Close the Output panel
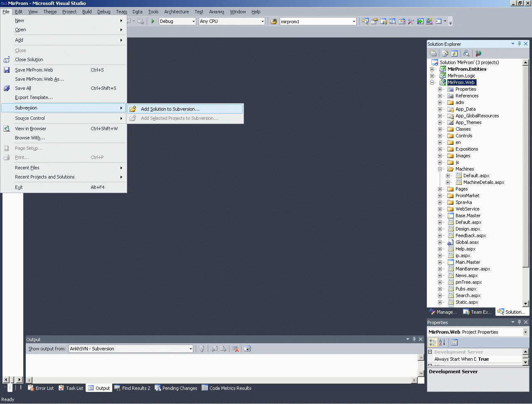The height and width of the screenshot is (404, 532). (421, 339)
